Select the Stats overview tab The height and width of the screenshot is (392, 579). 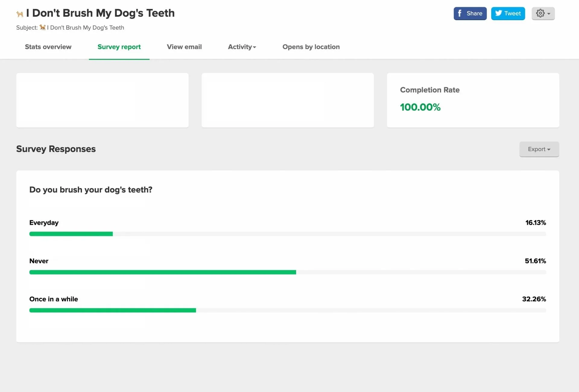pos(48,47)
